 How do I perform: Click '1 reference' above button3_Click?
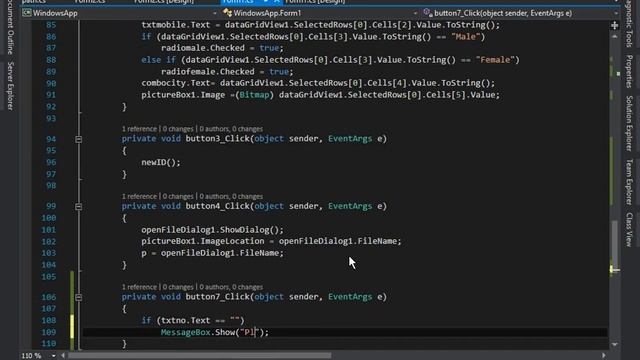click(x=139, y=129)
